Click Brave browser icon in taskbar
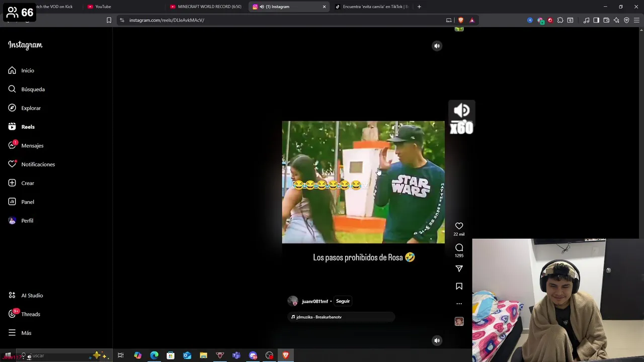 coord(286,355)
